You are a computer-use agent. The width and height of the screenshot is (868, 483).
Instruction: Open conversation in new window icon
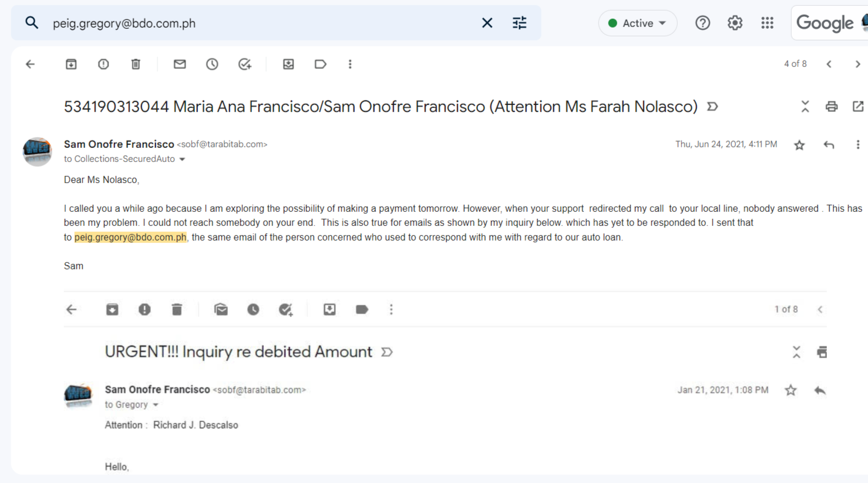click(858, 106)
